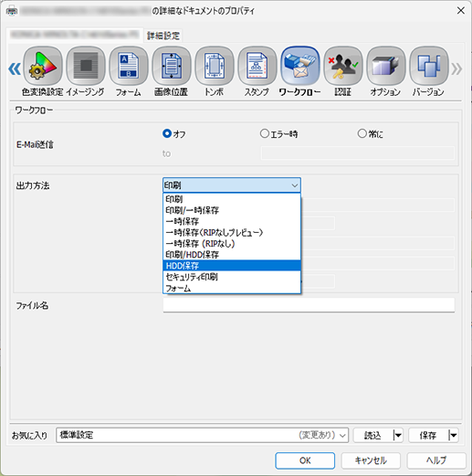Open the 読込 button dropdown arrow
The height and width of the screenshot is (476, 472).
[397, 435]
